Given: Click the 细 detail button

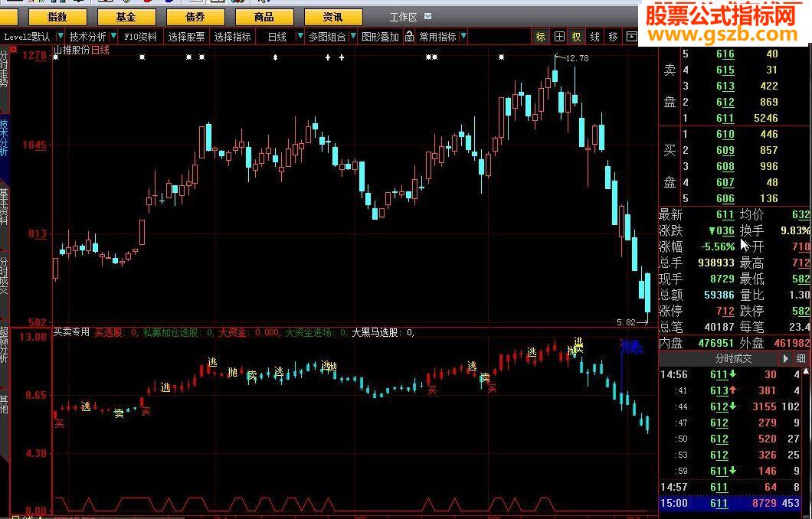Looking at the screenshot, I should (x=801, y=358).
